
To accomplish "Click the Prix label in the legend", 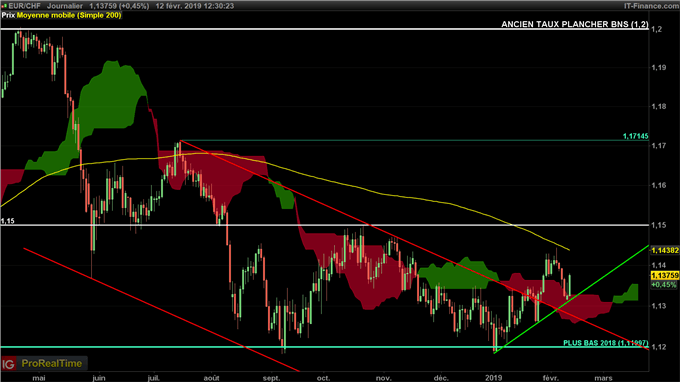I will 8,15.
